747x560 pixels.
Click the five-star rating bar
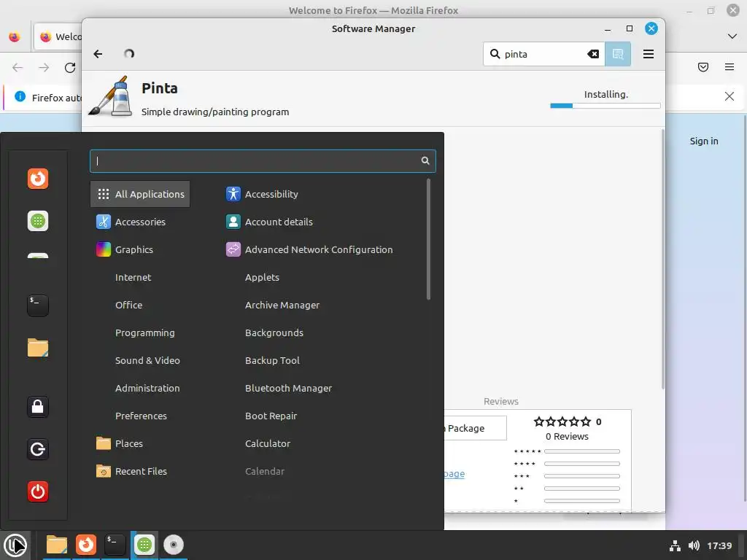coord(581,451)
